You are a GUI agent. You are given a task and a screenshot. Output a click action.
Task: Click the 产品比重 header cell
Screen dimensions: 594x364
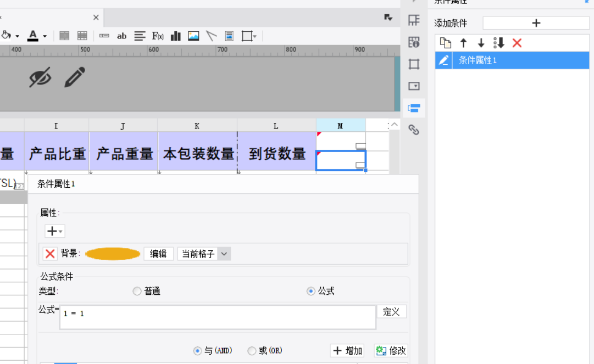(x=57, y=154)
